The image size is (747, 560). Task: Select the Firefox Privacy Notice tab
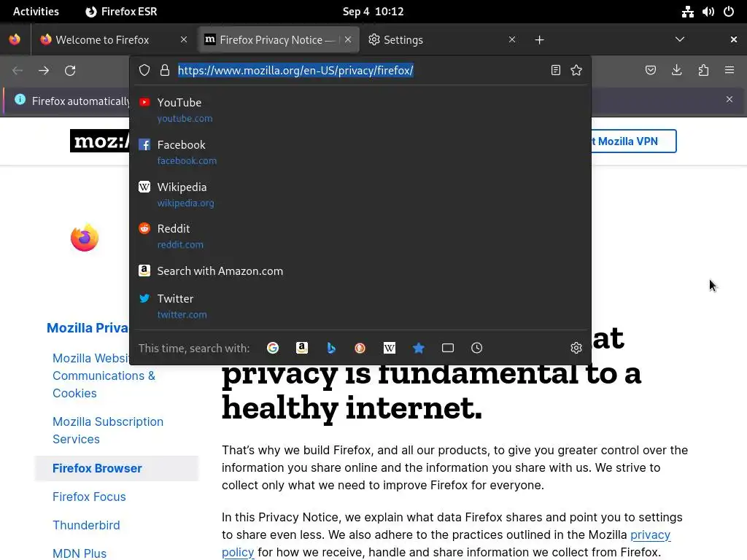277,39
